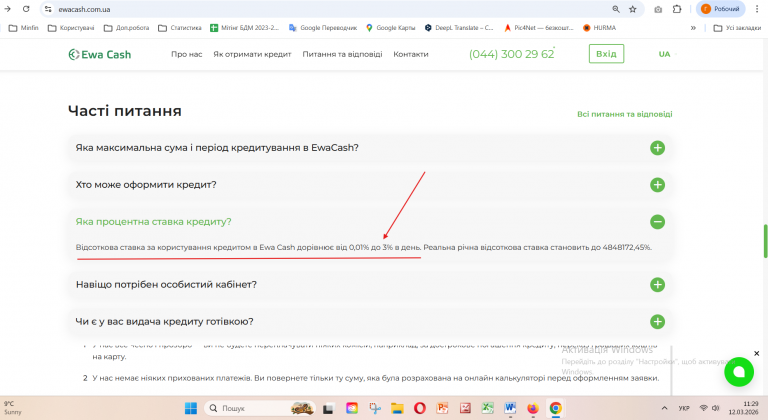
Task: Open Chrome three-dot menu
Action: 757,9
